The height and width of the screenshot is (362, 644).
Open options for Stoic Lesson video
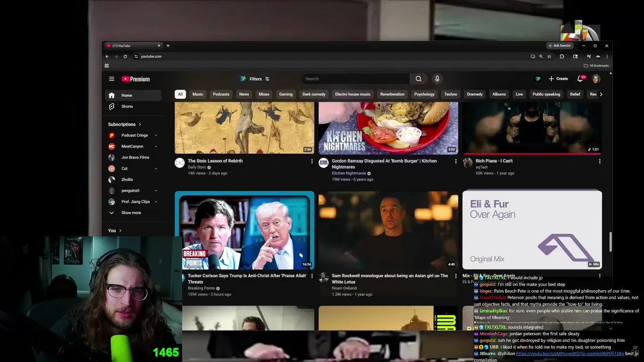pyautogui.click(x=312, y=161)
